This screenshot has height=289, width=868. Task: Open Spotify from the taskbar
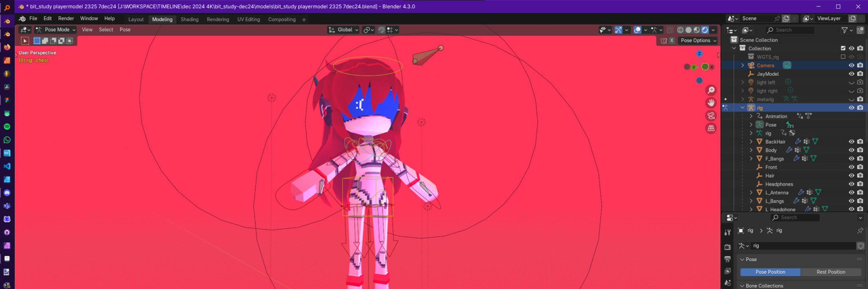pyautogui.click(x=7, y=127)
